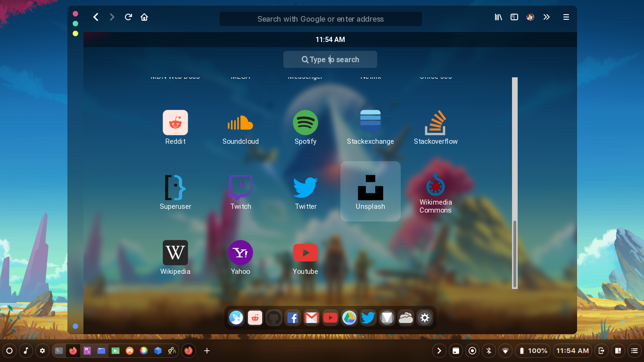Open the Files app from the taskbar
The image size is (644, 362).
[x=101, y=351]
